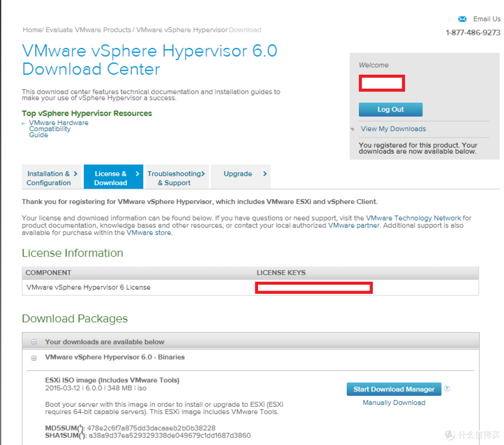Screen dimensions: 504x445
Task: Click Start Download Manager button
Action: [x=394, y=389]
